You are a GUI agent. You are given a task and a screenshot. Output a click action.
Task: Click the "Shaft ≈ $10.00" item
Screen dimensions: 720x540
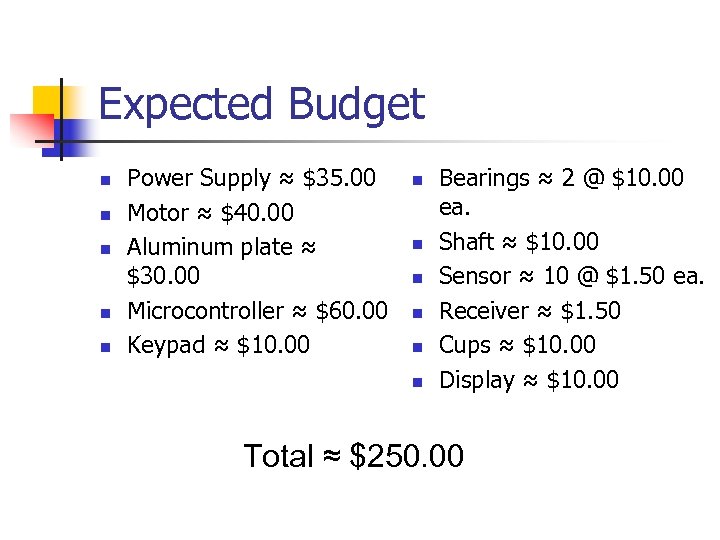(519, 242)
